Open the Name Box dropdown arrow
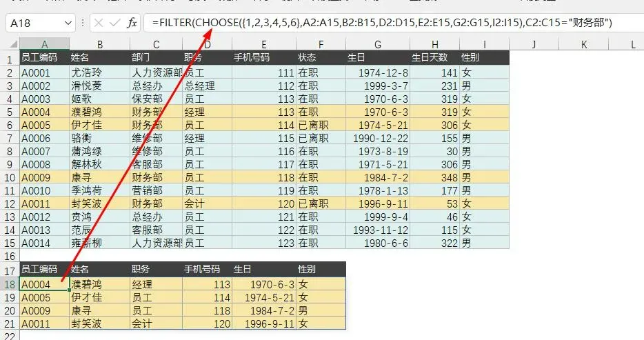The width and height of the screenshot is (644, 340). (x=68, y=23)
